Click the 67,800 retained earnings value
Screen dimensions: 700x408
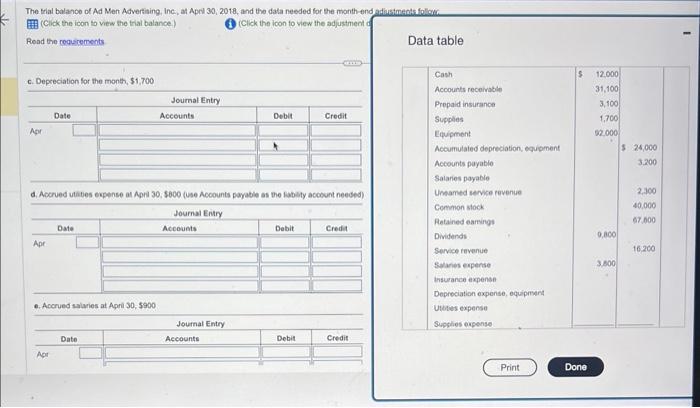645,220
